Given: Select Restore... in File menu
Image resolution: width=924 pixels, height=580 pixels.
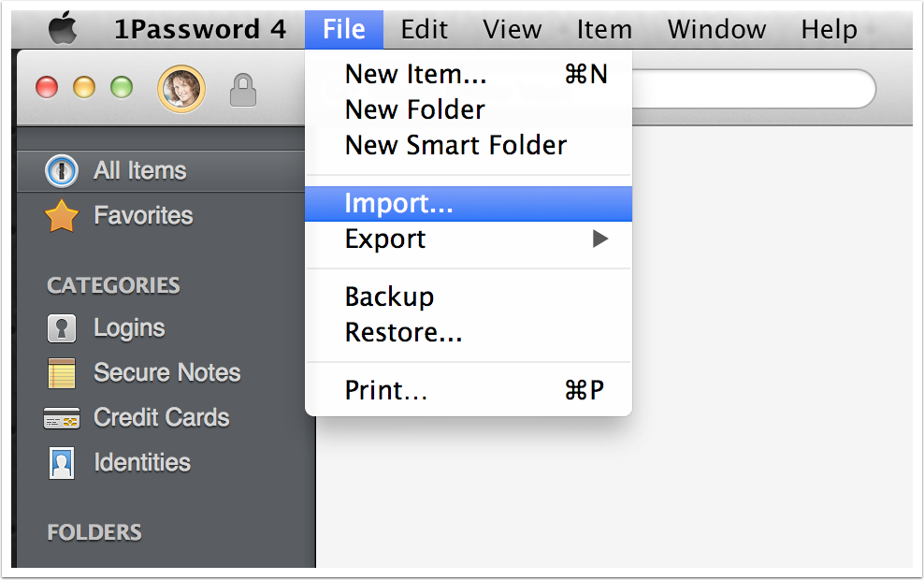Looking at the screenshot, I should 403,332.
